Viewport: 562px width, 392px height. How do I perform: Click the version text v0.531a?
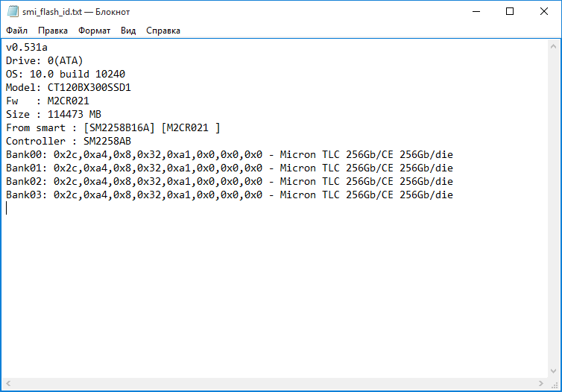pyautogui.click(x=27, y=47)
